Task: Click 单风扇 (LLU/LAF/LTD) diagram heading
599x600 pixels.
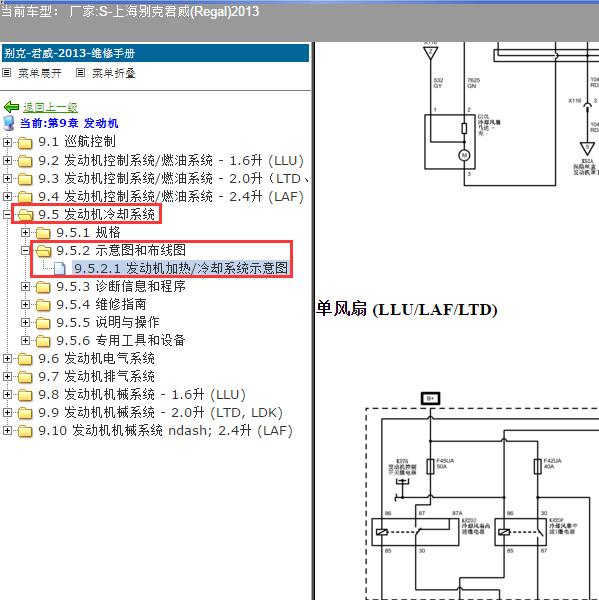Action: 406,309
